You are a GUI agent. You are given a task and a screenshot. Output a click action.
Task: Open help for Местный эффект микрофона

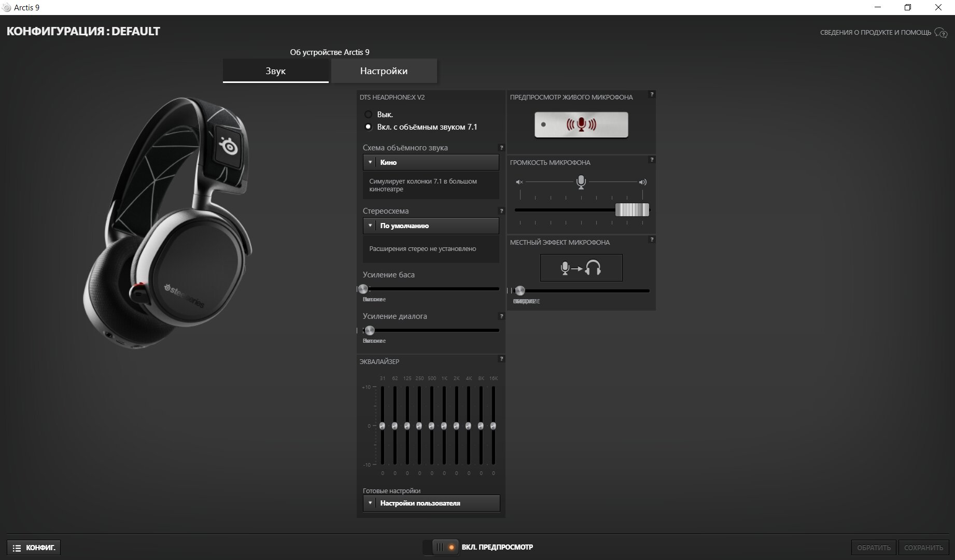652,240
